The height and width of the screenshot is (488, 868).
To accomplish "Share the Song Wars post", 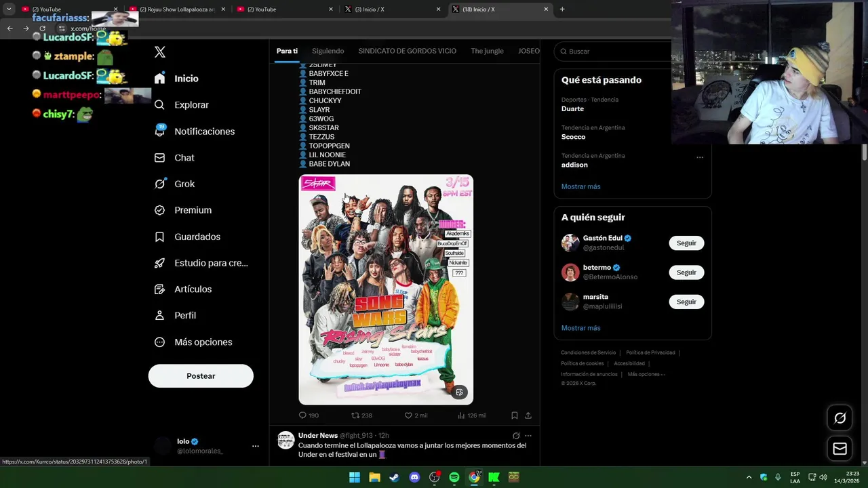I will pos(528,415).
